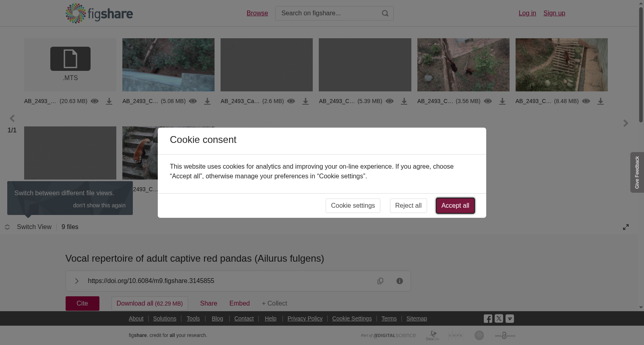644x345 pixels.
Task: Expand the DOI chevron
Action: tap(76, 281)
